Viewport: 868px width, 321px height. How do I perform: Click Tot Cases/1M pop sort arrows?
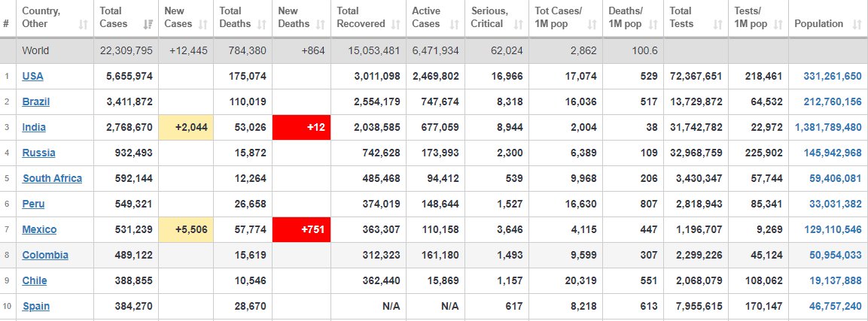point(592,24)
